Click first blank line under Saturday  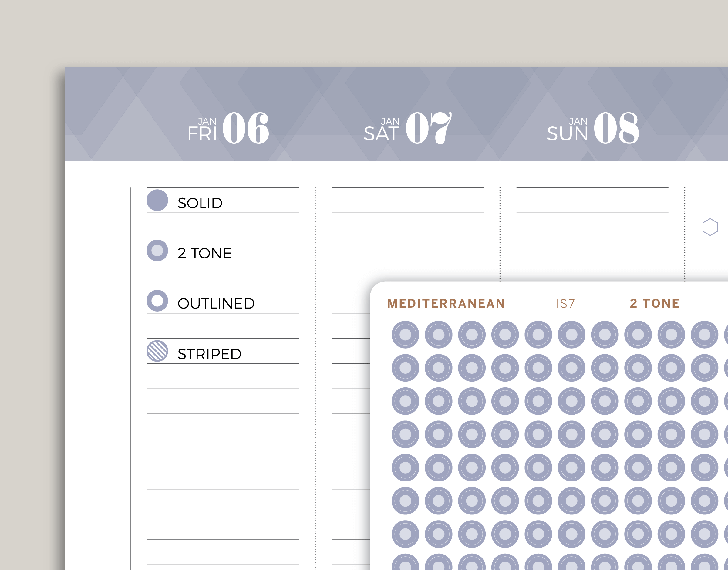[407, 200]
